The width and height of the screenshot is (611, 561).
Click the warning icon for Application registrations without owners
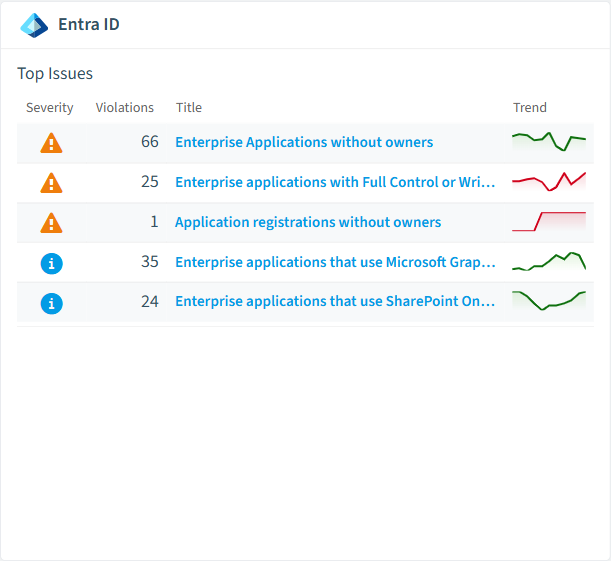(51, 223)
